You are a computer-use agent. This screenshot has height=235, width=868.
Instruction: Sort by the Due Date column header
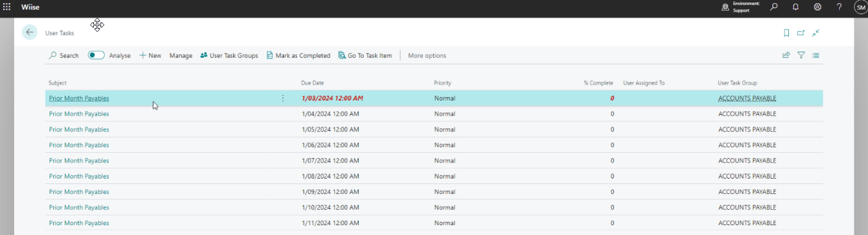[313, 83]
